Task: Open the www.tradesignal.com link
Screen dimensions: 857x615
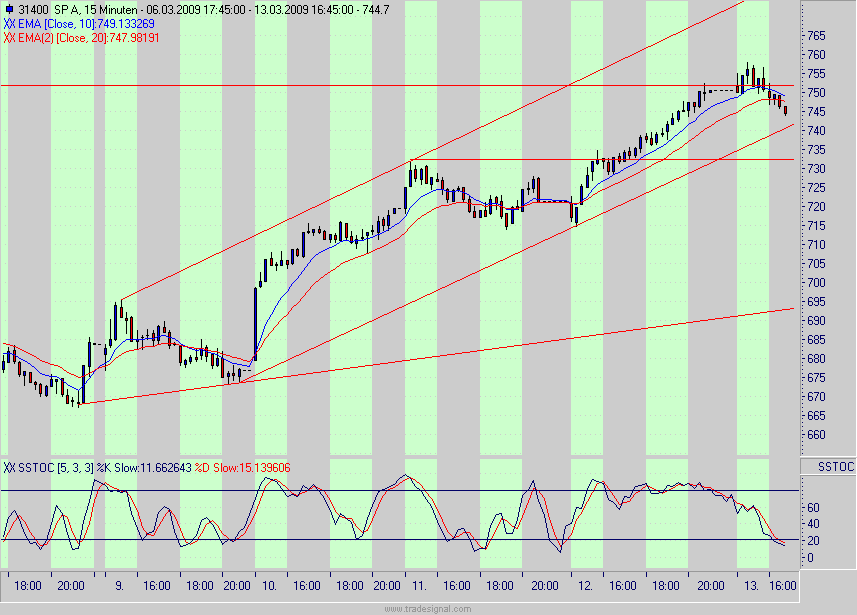Action: coord(428,606)
